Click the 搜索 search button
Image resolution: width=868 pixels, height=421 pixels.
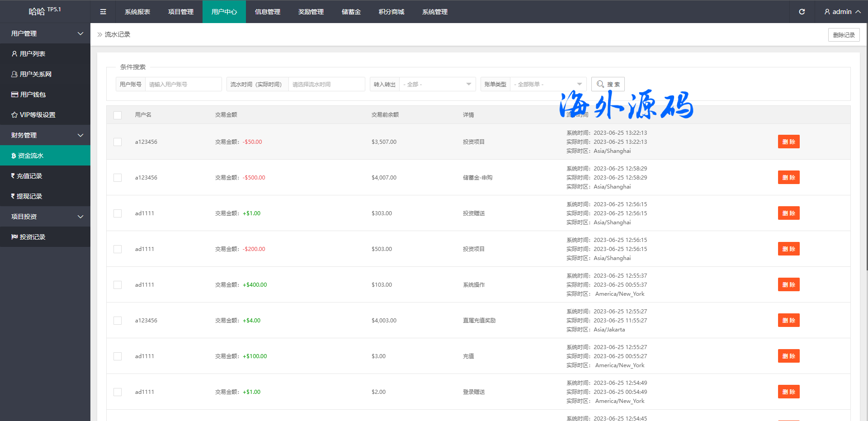click(608, 85)
